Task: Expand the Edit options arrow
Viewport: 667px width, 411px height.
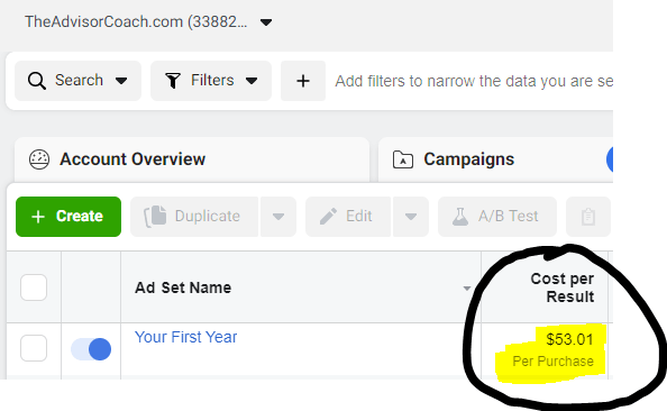Action: click(411, 217)
